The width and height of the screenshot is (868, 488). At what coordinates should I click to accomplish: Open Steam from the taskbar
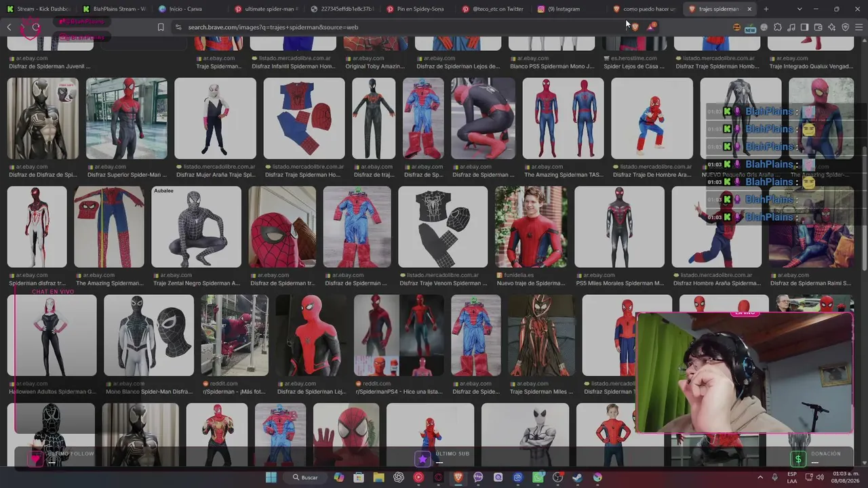(578, 477)
